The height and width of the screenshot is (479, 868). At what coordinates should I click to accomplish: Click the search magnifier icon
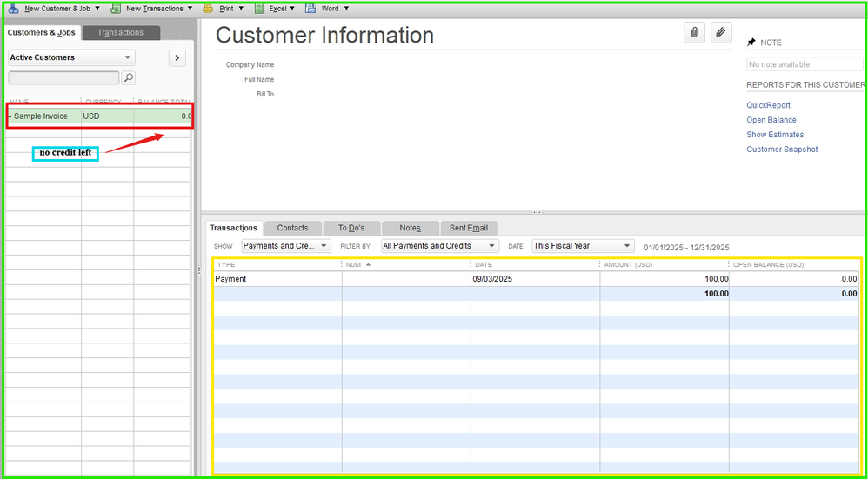pyautogui.click(x=129, y=78)
